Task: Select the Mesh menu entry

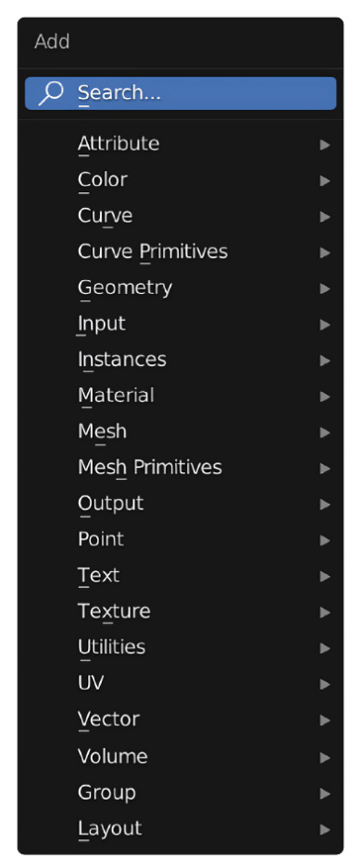Action: click(180, 432)
